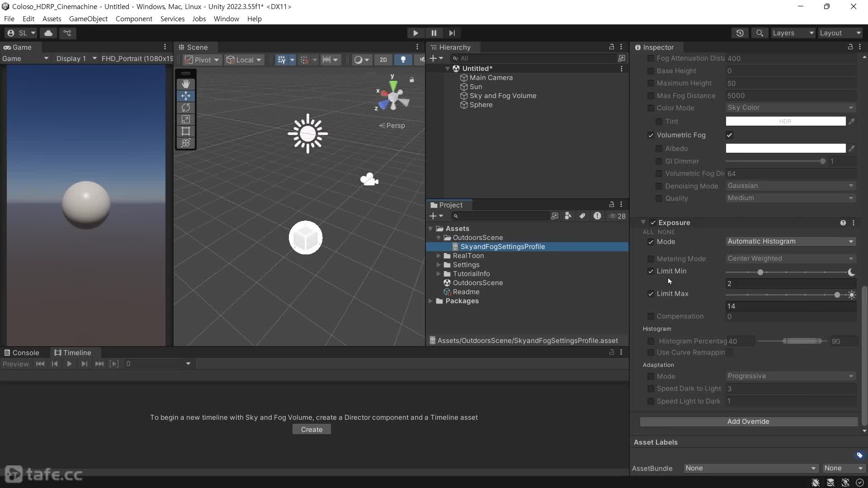Open the Layers dropdown
Screen dimensions: 868x488
coord(793,33)
